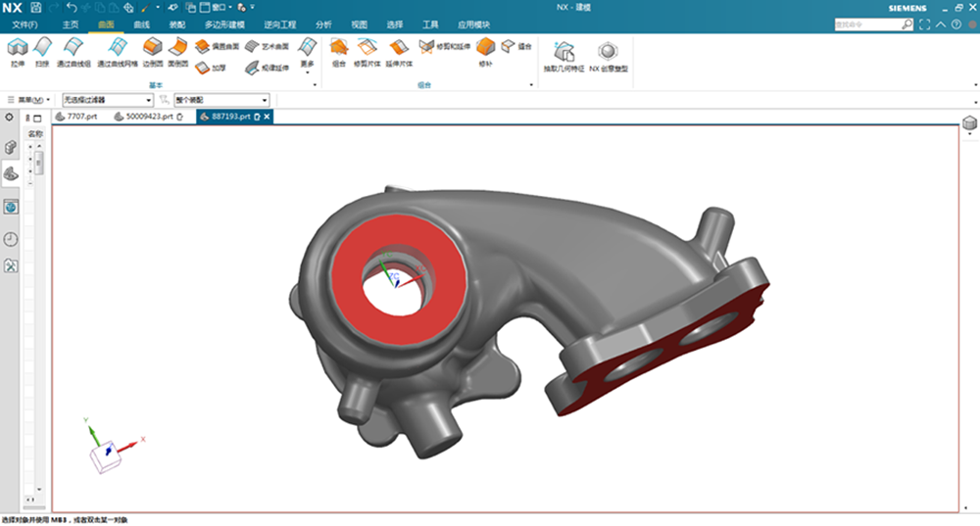The height and width of the screenshot is (526, 980).
Task: Open the 菜单(M) menu button
Action: [x=31, y=100]
